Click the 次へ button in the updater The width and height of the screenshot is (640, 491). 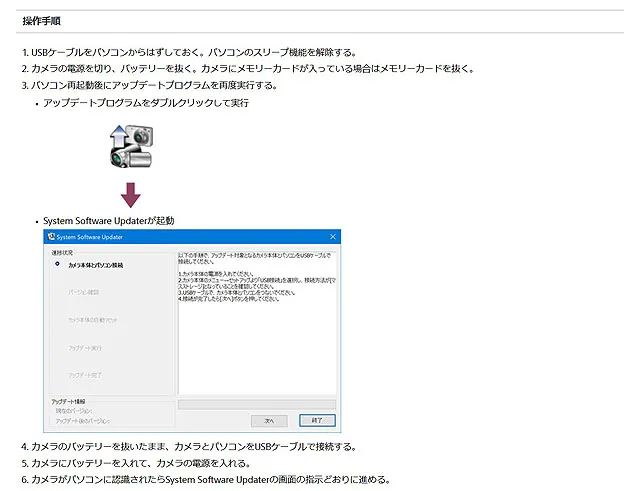point(269,420)
